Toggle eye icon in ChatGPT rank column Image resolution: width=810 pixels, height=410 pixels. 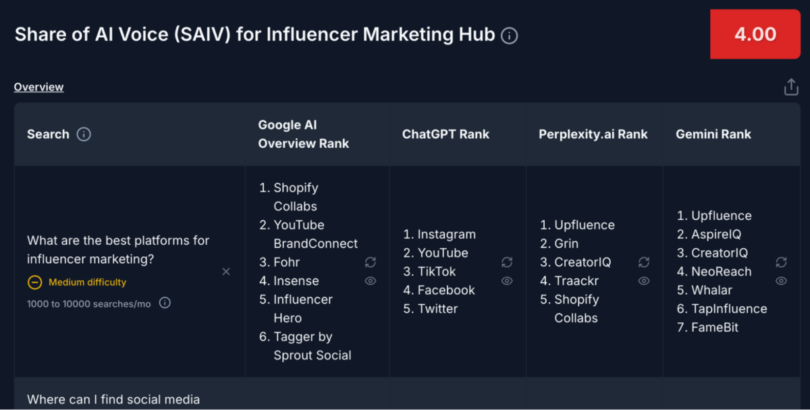point(506,281)
